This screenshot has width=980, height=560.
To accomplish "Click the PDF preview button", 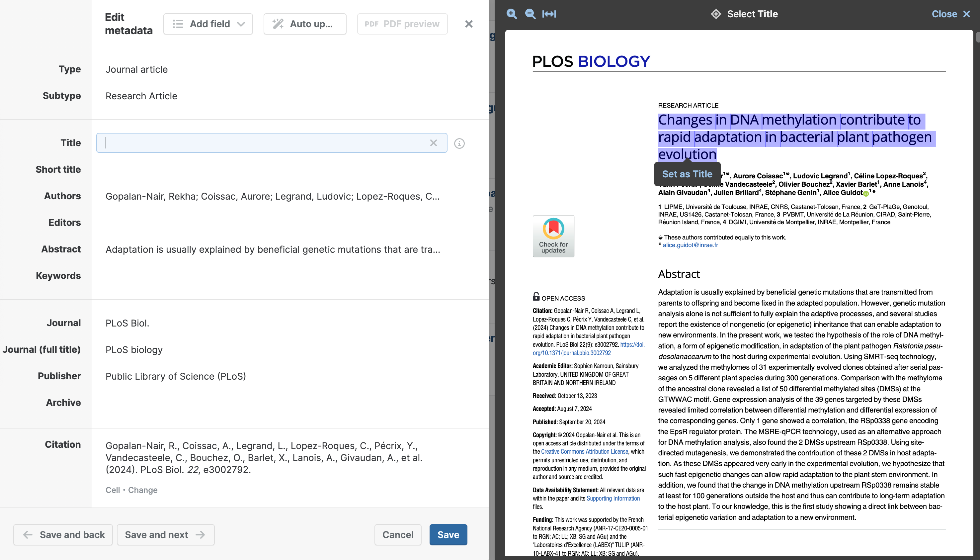I will click(402, 24).
